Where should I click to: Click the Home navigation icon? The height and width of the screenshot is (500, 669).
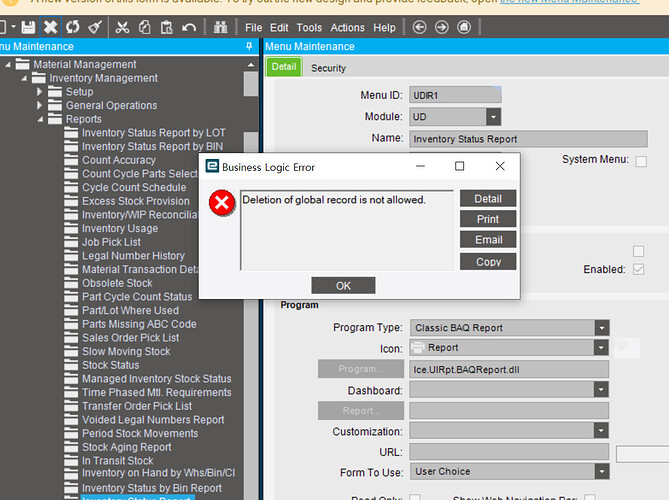point(462,27)
